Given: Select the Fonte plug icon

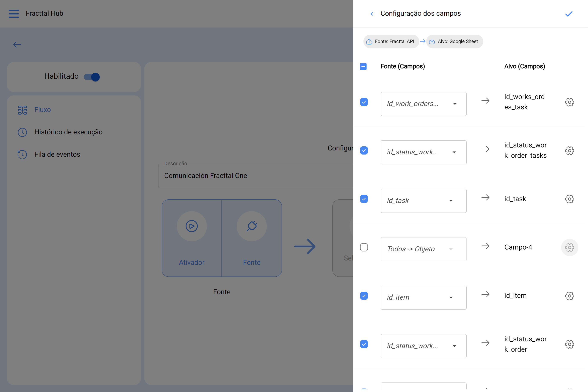Looking at the screenshot, I should 252,226.
